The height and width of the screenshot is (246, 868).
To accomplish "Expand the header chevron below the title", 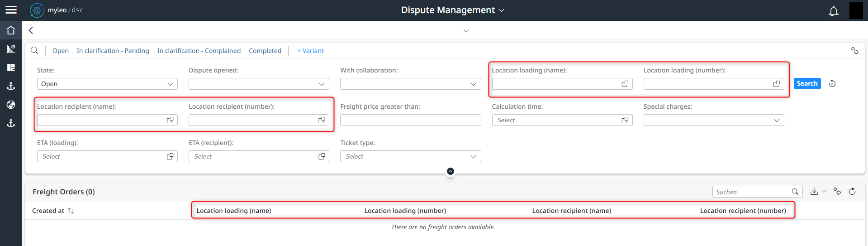I will [466, 31].
